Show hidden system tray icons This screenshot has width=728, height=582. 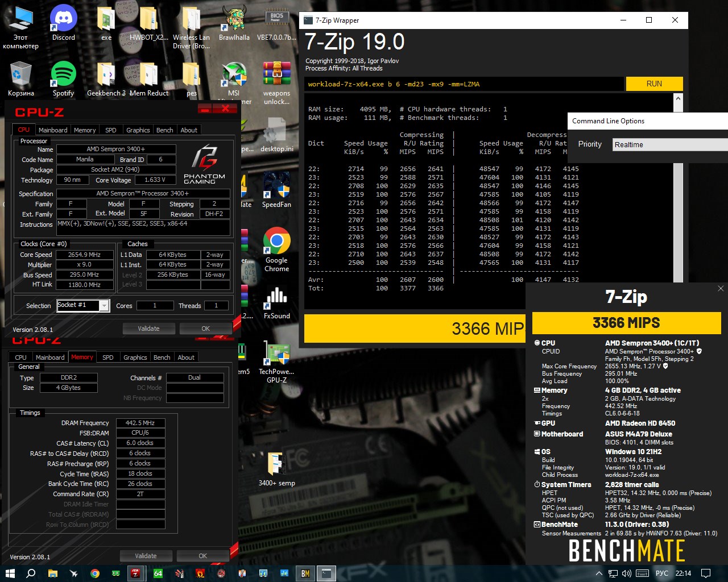click(599, 573)
